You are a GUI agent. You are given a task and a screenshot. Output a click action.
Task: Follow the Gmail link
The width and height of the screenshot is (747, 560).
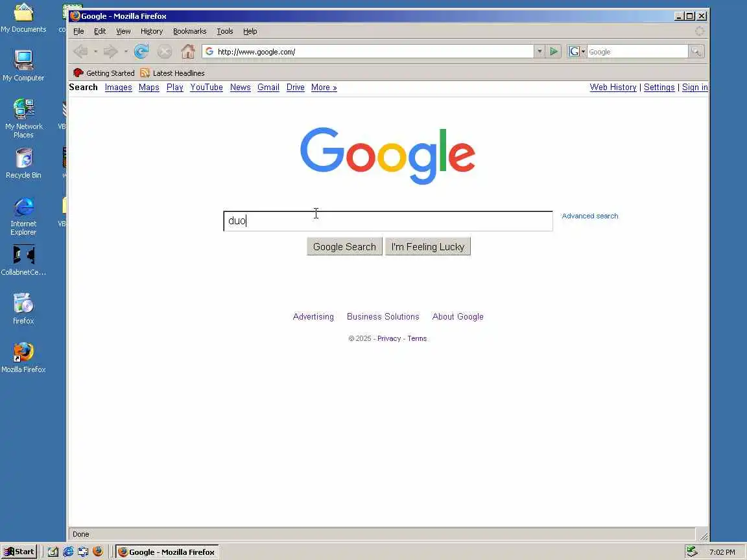click(x=268, y=87)
